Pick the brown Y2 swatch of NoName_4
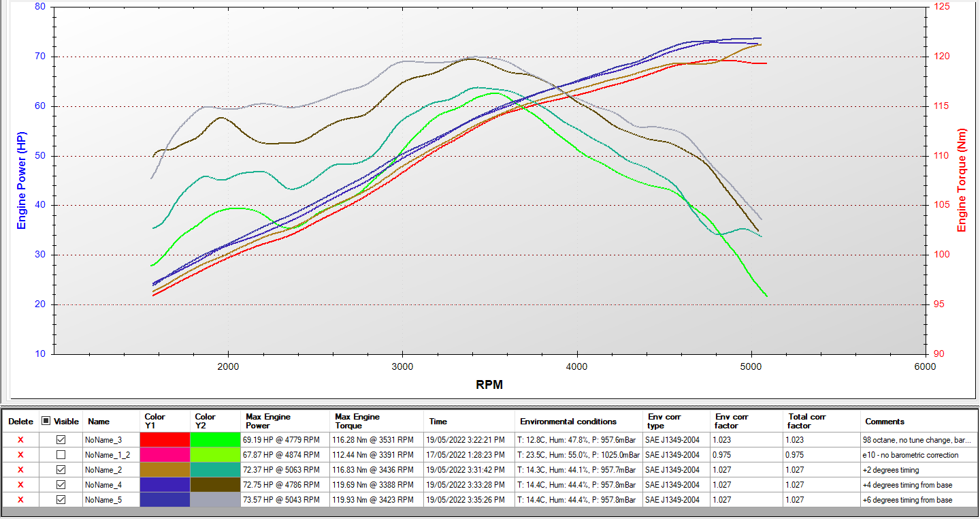 point(216,485)
